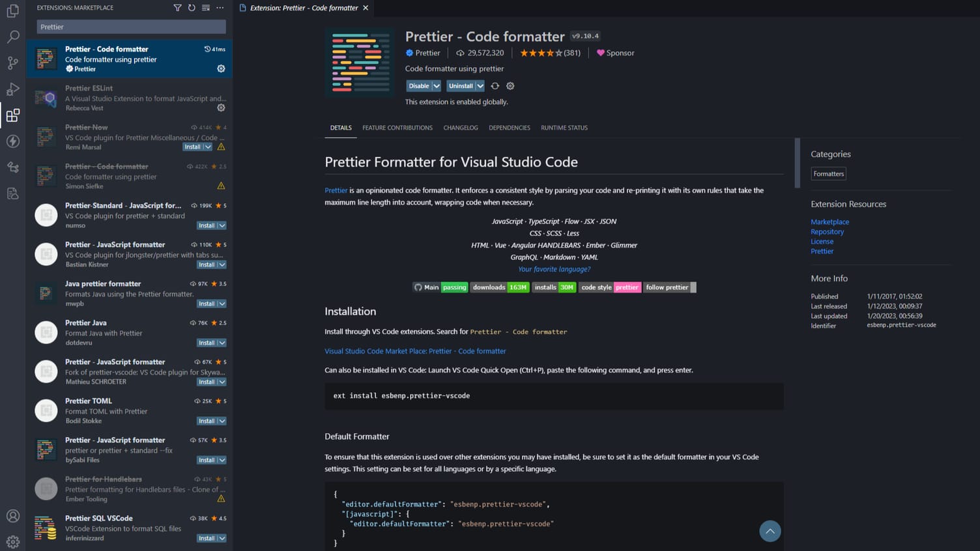Click the extensions search input field
This screenshot has width=980, height=551.
click(x=131, y=27)
